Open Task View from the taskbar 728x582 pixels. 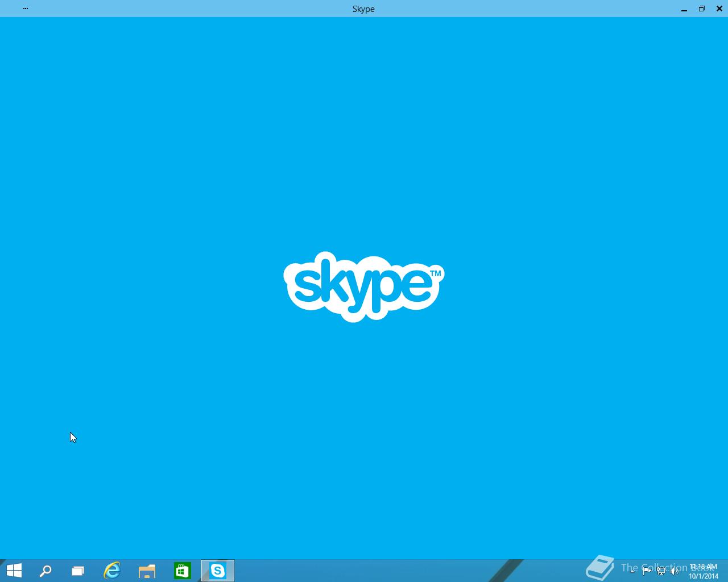[x=78, y=571]
